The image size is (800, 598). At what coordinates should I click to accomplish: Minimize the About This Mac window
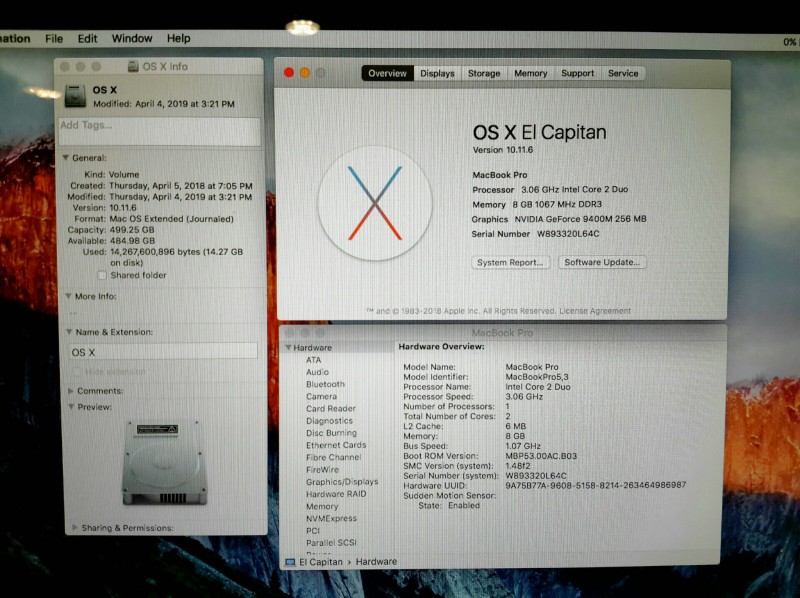305,73
